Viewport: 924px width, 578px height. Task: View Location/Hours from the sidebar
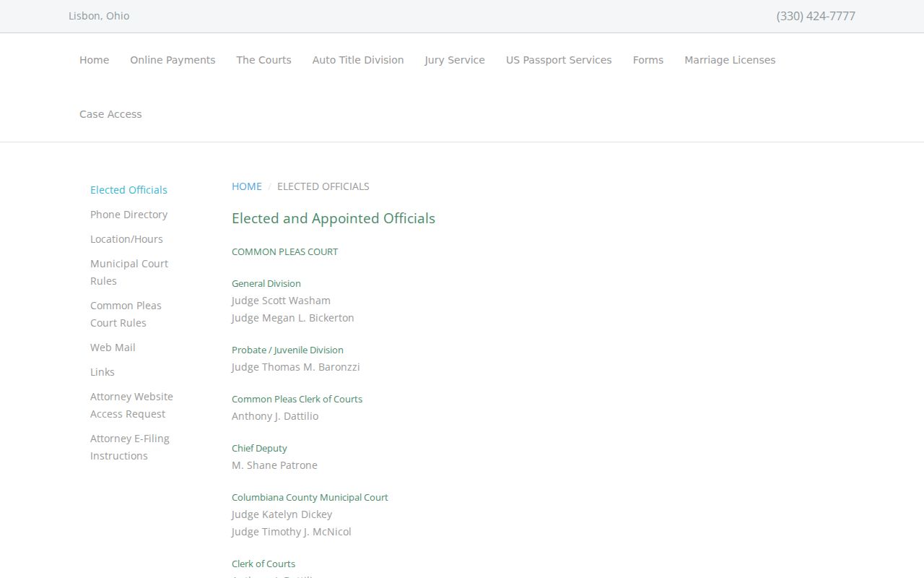pyautogui.click(x=126, y=239)
